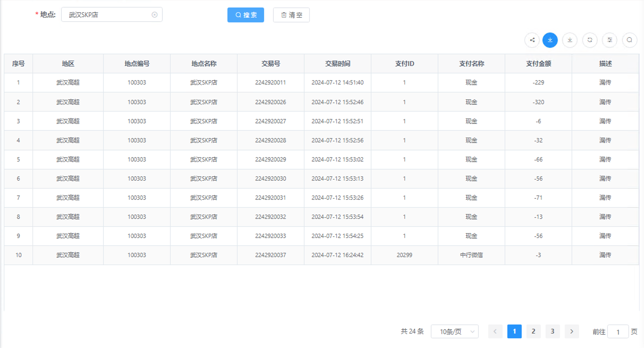644x348 pixels.
Task: Click the 前往 page number input field
Action: click(x=618, y=331)
